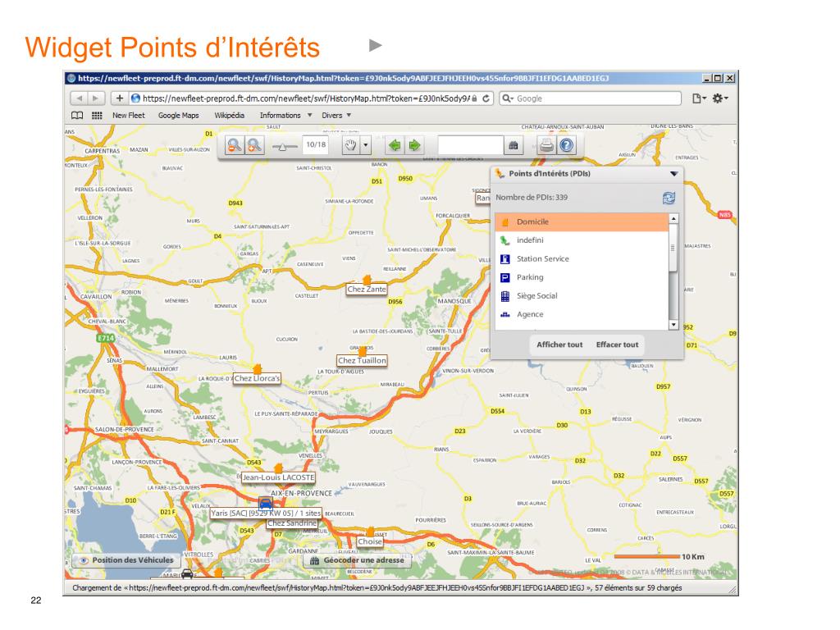The height and width of the screenshot is (630, 840).
Task: Open the Géocoder une adresse panel
Action: [x=357, y=560]
